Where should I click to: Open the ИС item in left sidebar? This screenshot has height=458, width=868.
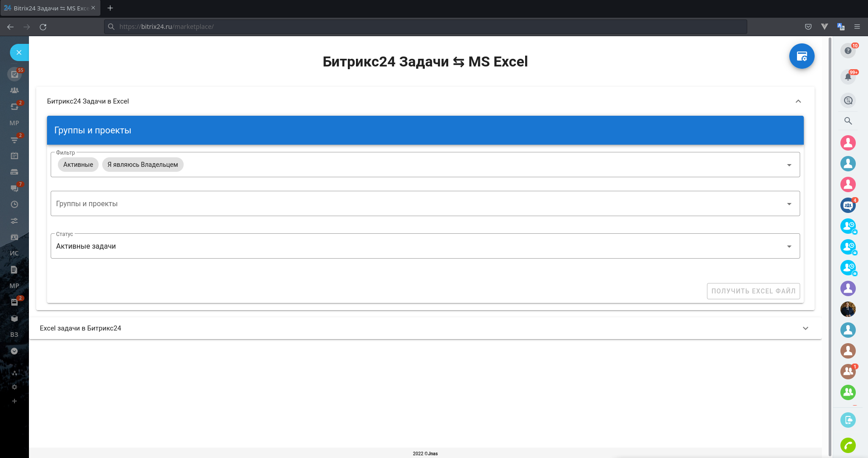click(14, 253)
